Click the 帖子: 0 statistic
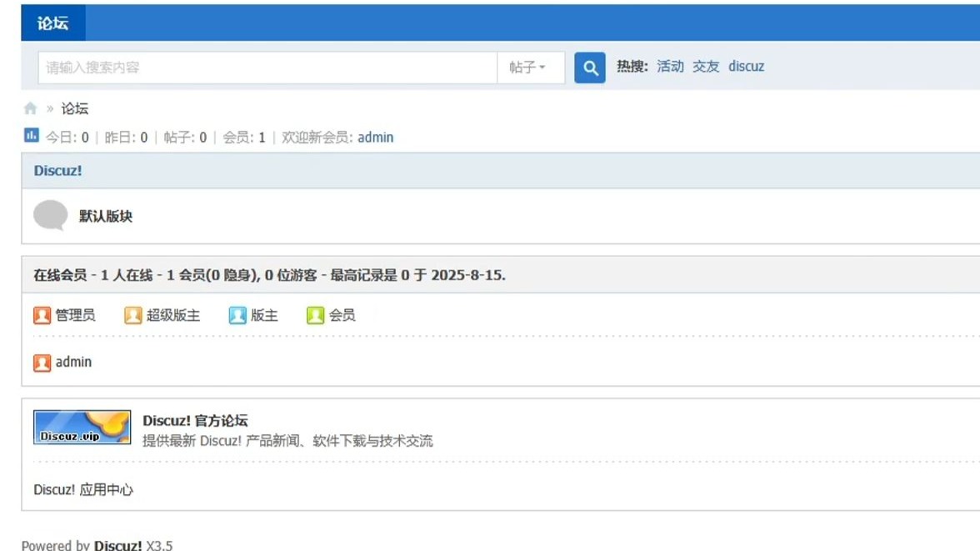 [x=185, y=138]
